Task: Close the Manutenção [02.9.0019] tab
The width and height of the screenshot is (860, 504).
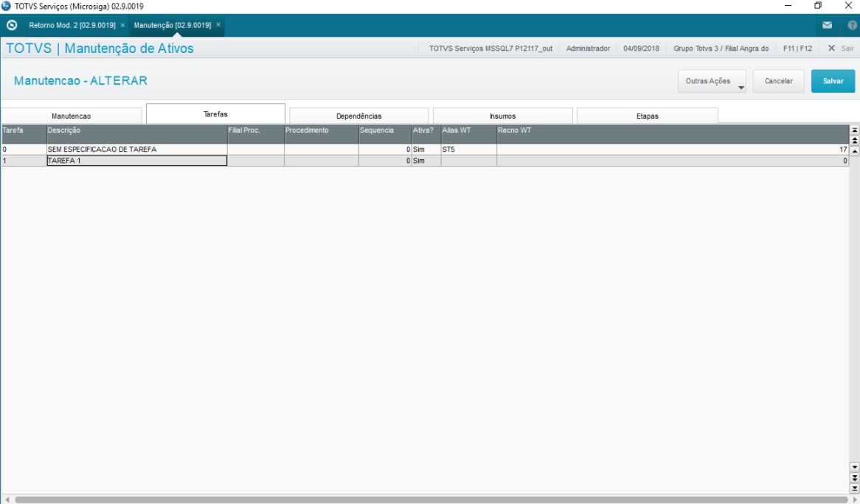Action: pyautogui.click(x=218, y=24)
